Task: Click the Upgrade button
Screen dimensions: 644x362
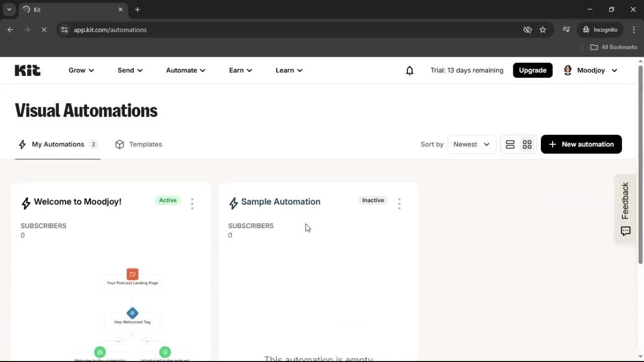Action: coord(532,70)
